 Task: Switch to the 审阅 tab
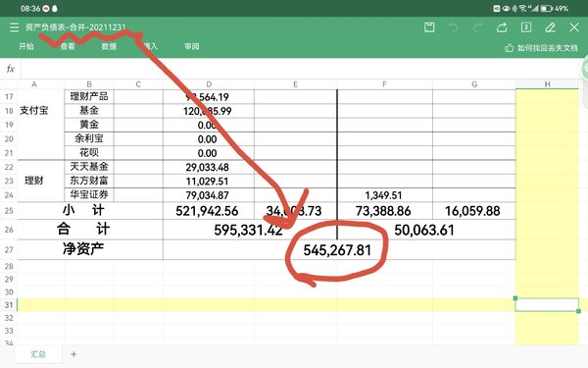tap(192, 46)
